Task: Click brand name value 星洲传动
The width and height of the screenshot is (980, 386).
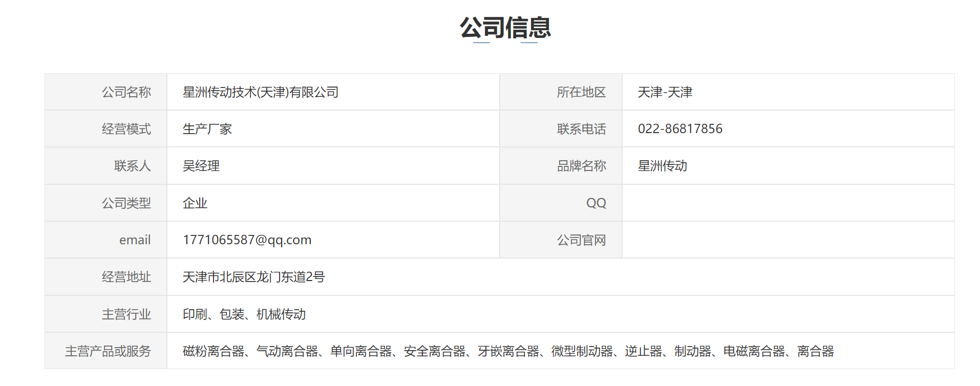Action: tap(662, 166)
